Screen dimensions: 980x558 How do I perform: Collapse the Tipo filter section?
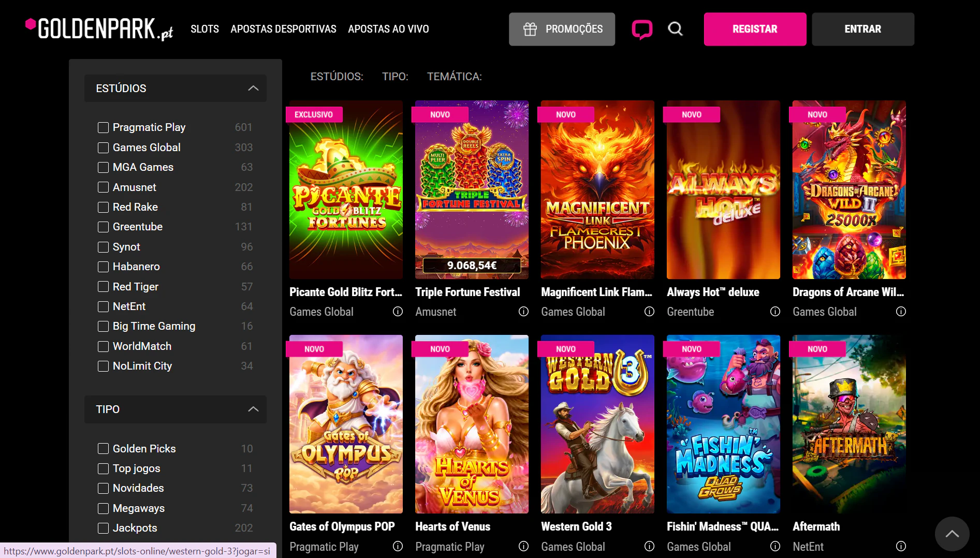(175, 409)
